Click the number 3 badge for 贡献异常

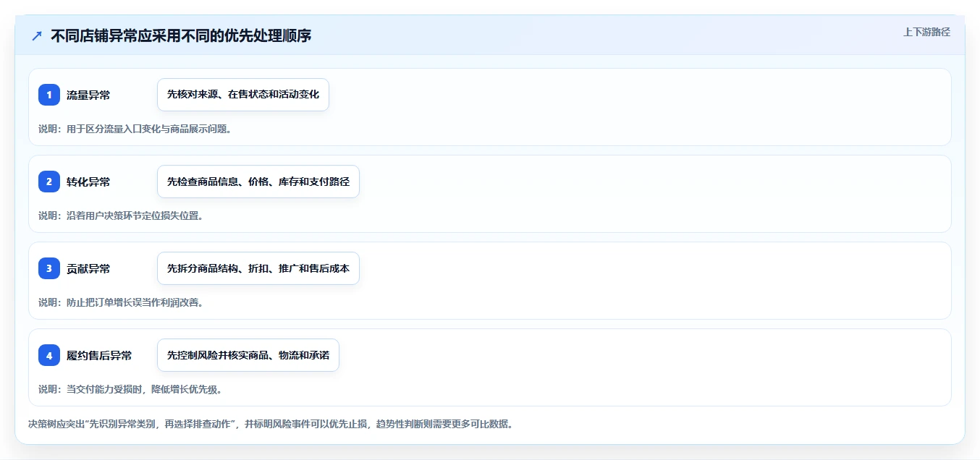49,268
